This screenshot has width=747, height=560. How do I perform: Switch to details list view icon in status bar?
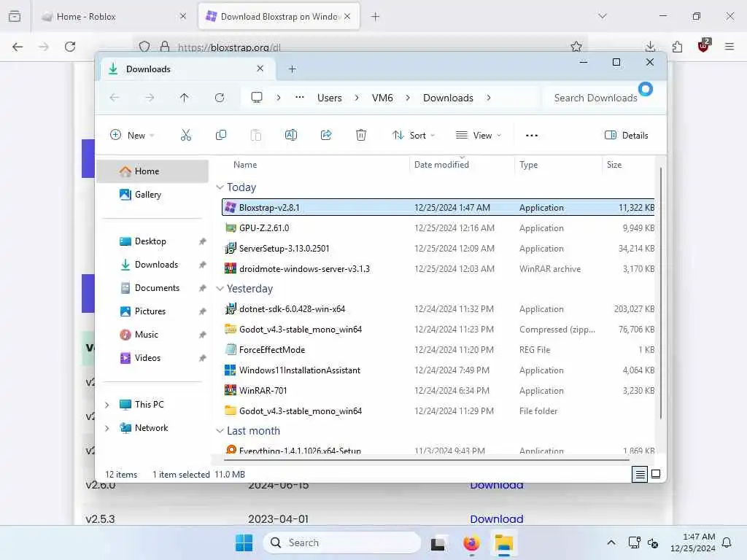pyautogui.click(x=640, y=474)
